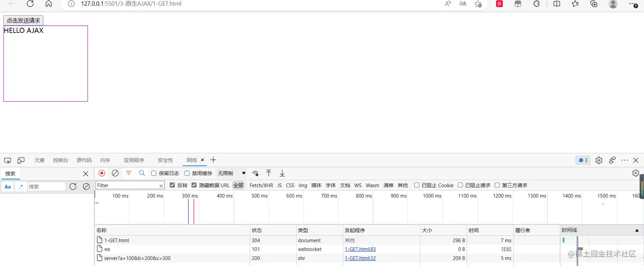Open the browser profile avatar
Image resolution: width=644 pixels, height=266 pixels.
tap(613, 4)
